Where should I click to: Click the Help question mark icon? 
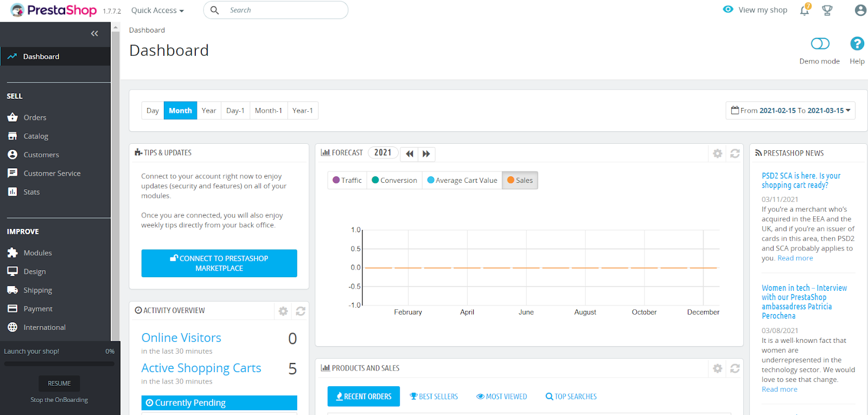857,43
